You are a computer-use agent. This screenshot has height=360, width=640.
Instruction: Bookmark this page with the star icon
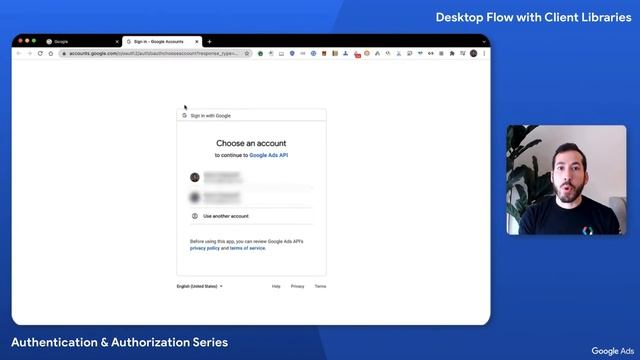pyautogui.click(x=247, y=53)
